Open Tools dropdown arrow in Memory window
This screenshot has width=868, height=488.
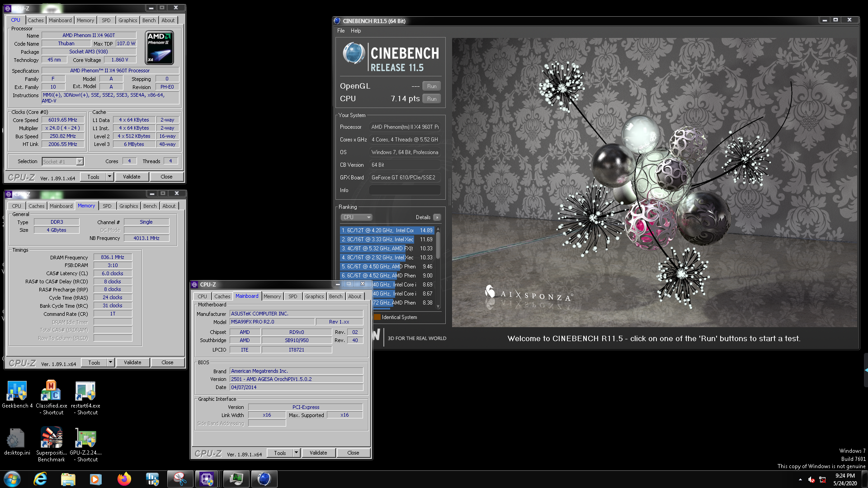point(110,362)
